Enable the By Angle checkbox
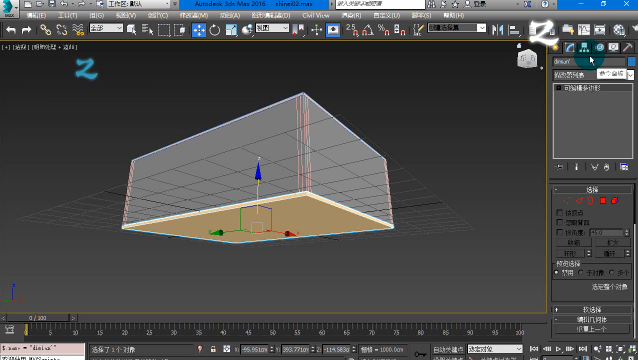The height and width of the screenshot is (360, 638). pos(559,232)
